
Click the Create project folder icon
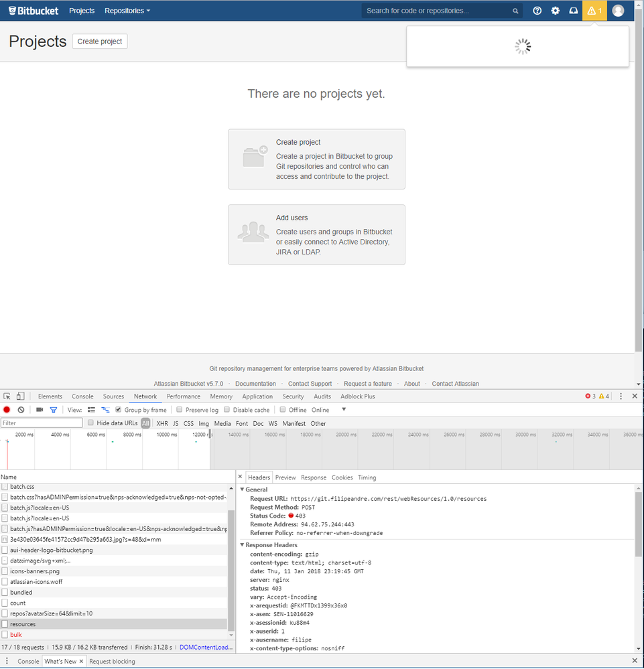point(255,157)
